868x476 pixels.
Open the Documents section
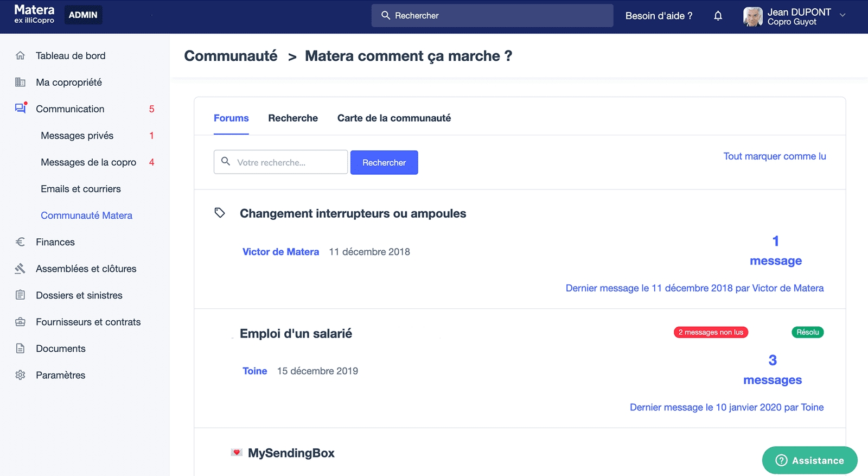(x=61, y=348)
